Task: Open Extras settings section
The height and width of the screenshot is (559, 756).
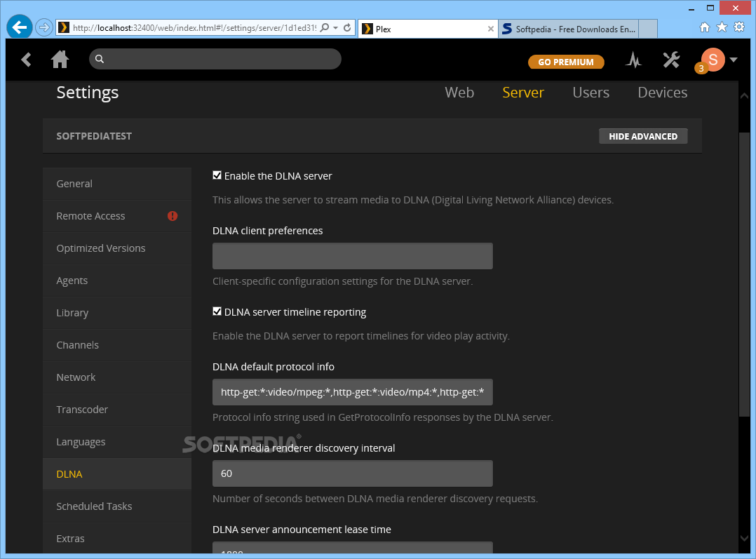Action: (117, 539)
